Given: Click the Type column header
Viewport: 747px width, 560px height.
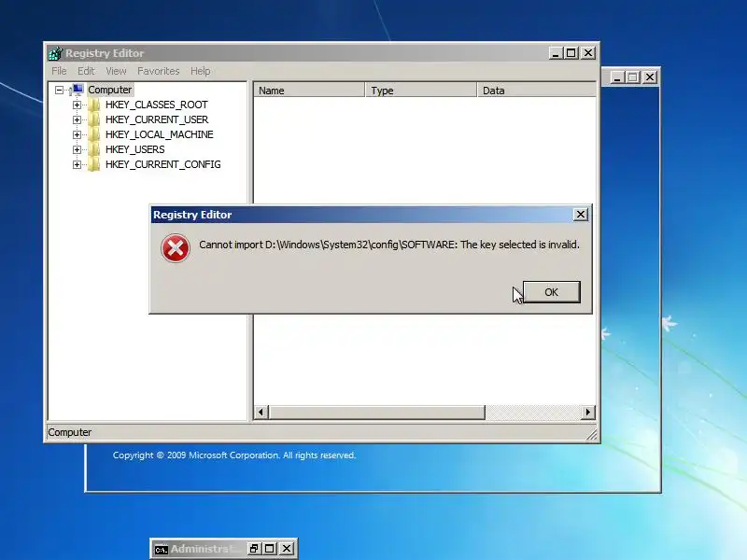Looking at the screenshot, I should pyautogui.click(x=421, y=90).
